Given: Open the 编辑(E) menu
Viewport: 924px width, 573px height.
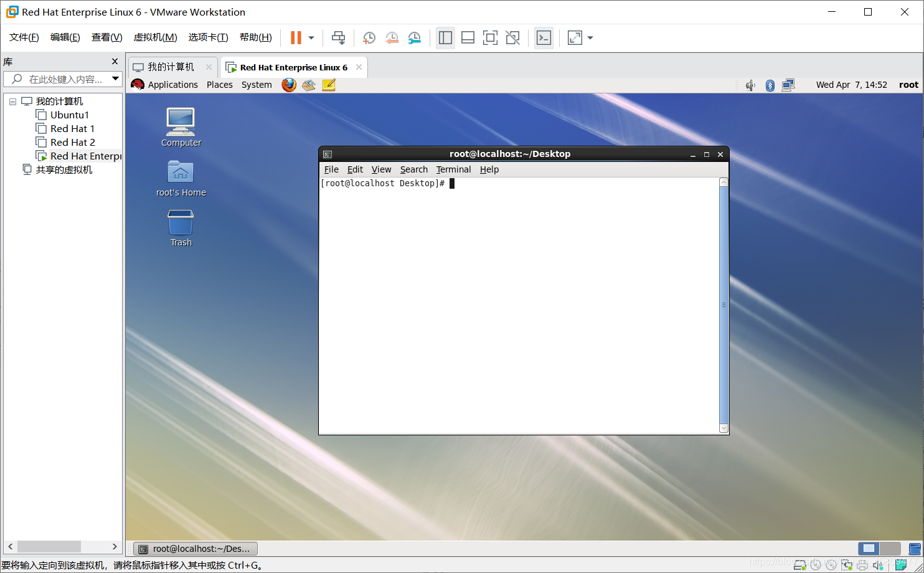Looking at the screenshot, I should click(65, 37).
